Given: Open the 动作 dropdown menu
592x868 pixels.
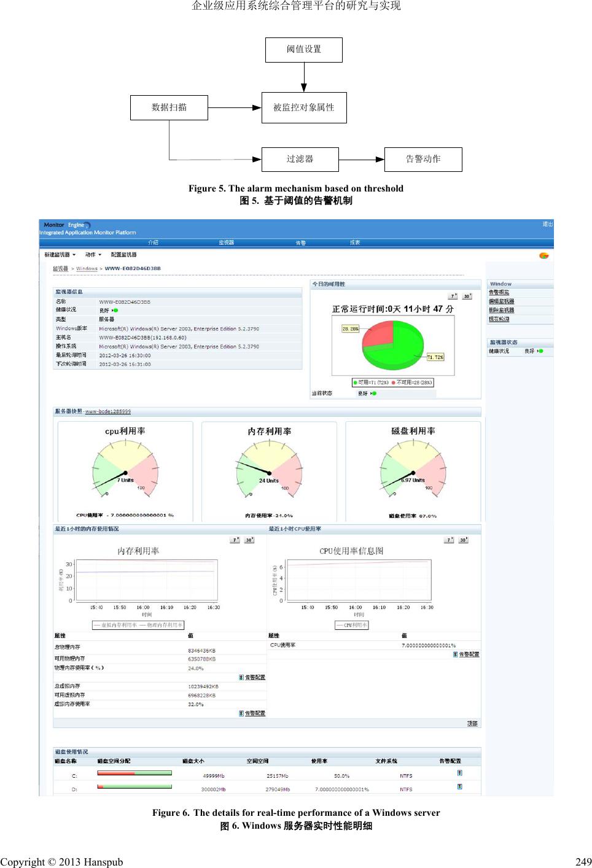Looking at the screenshot, I should [x=93, y=254].
